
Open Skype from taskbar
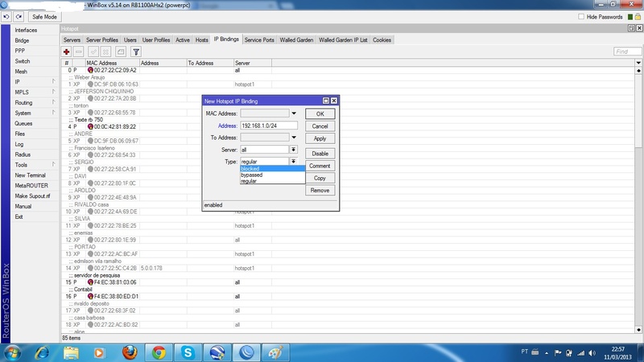(x=188, y=352)
